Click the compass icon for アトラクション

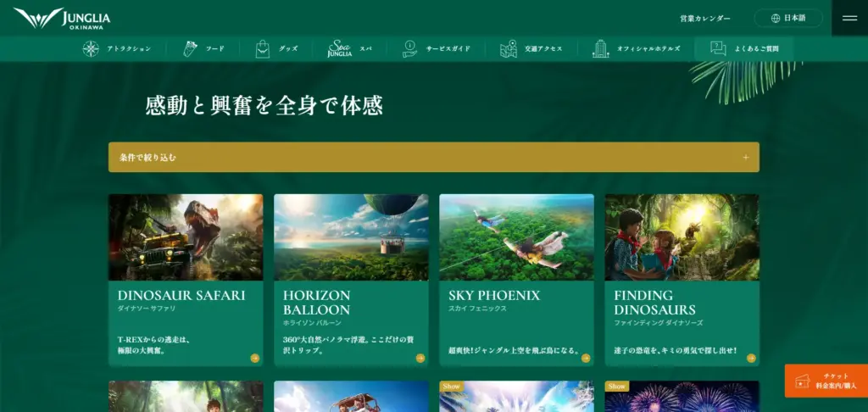pos(91,48)
